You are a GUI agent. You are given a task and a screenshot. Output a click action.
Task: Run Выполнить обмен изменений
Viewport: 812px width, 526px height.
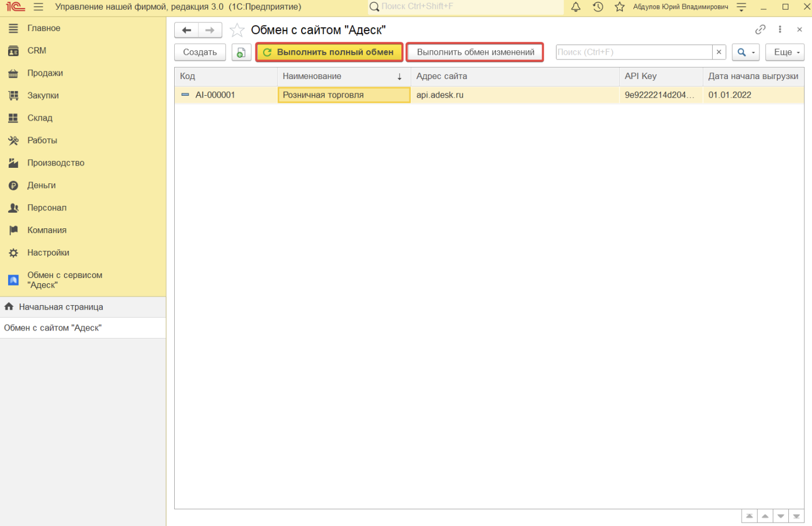[x=475, y=52]
